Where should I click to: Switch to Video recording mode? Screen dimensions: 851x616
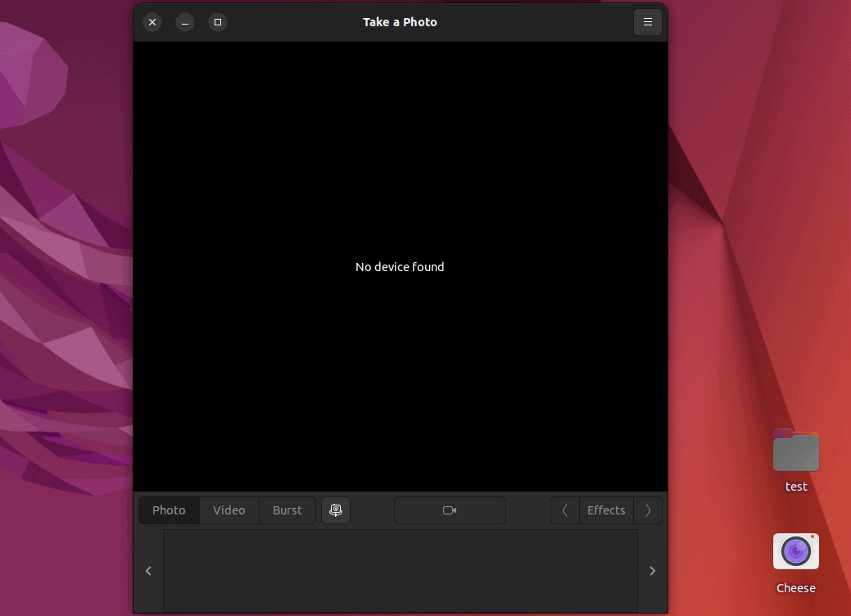[229, 510]
